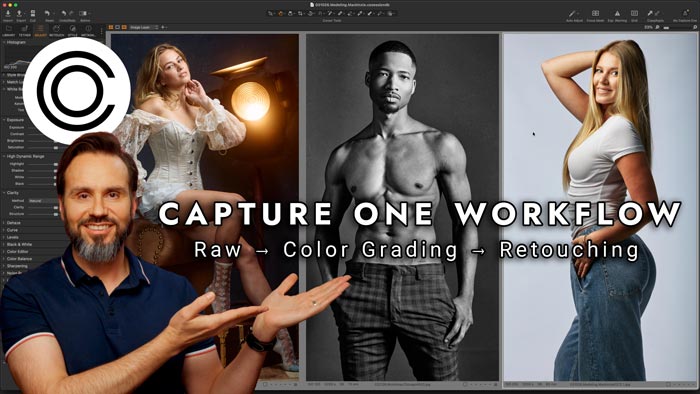Screen dimensions: 700x394
Task: Collapse the High Dynamic Range panel
Action: pos(4,156)
